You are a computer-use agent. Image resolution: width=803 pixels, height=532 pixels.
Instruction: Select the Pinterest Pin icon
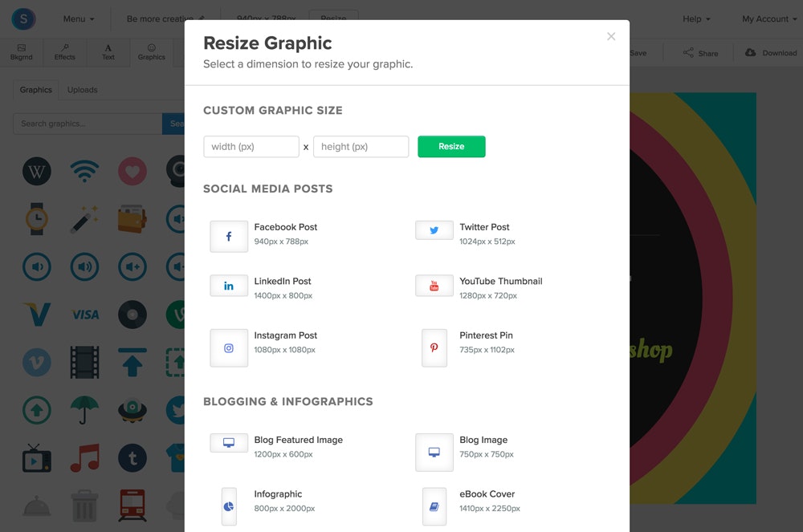(x=434, y=348)
